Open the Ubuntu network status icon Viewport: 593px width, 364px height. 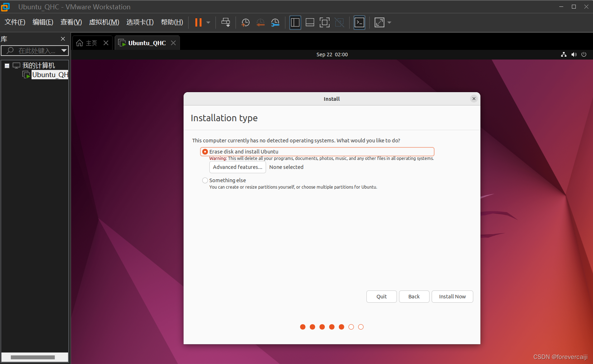(564, 55)
